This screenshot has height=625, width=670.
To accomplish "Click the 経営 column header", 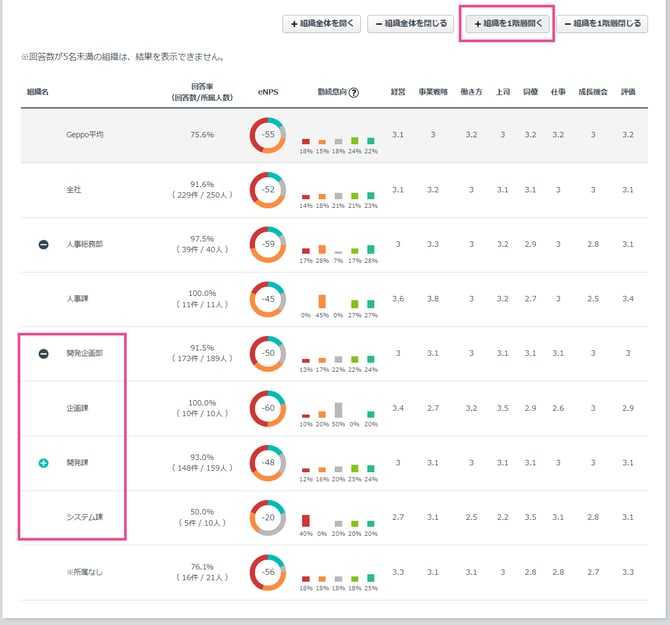I will click(x=398, y=92).
